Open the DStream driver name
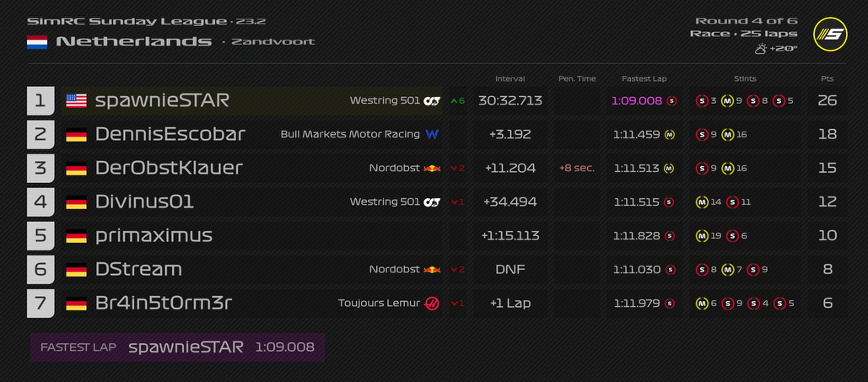This screenshot has height=382, width=868. coord(138,269)
